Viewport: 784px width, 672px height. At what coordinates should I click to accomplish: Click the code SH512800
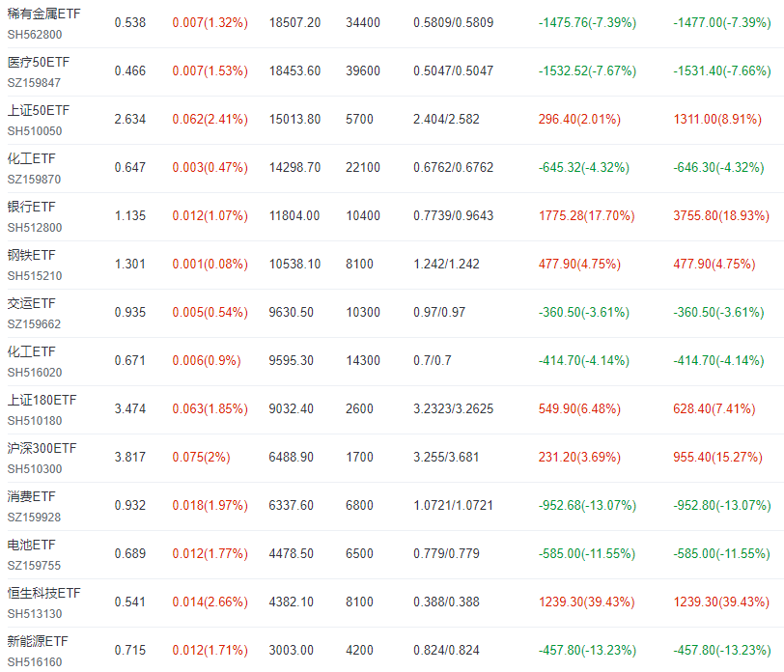coord(35,228)
